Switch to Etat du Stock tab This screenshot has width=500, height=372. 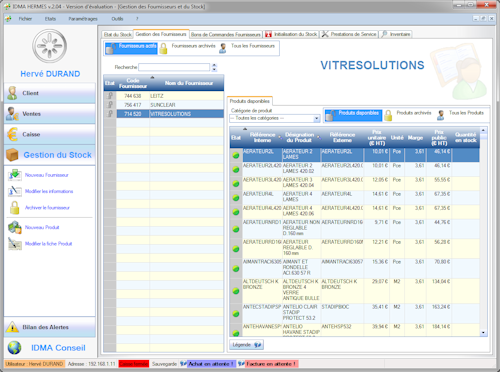tap(117, 34)
